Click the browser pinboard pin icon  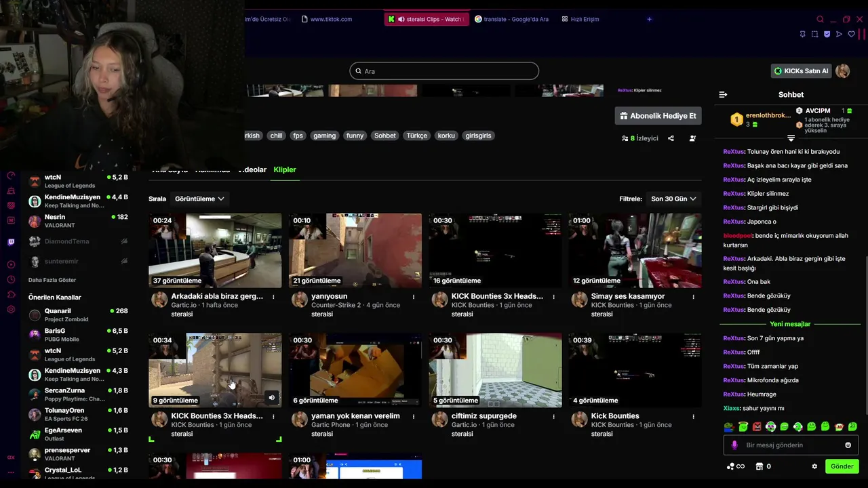802,34
